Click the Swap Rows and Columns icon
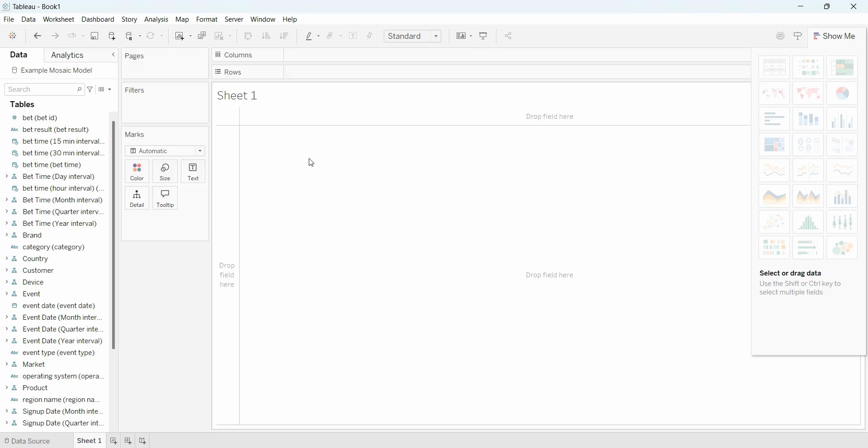Image resolution: width=868 pixels, height=448 pixels. [x=248, y=36]
